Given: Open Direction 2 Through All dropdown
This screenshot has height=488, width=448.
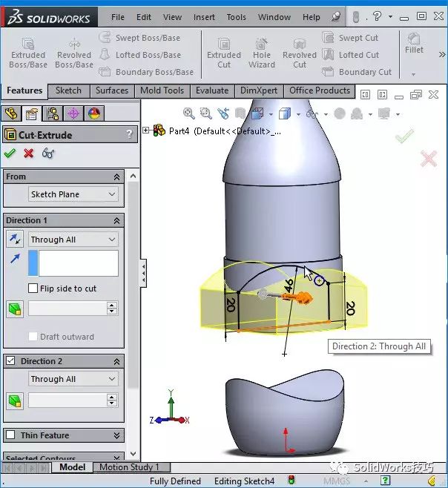Looking at the screenshot, I should tap(73, 379).
